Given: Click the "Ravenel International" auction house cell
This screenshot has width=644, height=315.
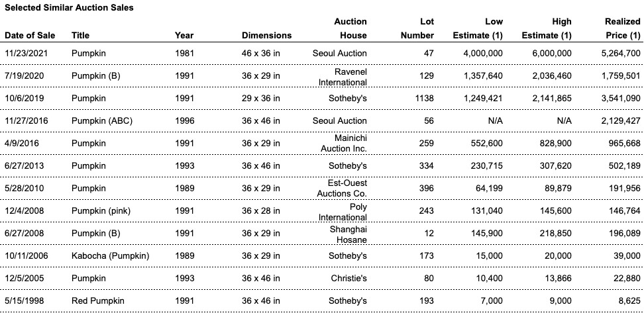Looking at the screenshot, I should coord(343,77).
